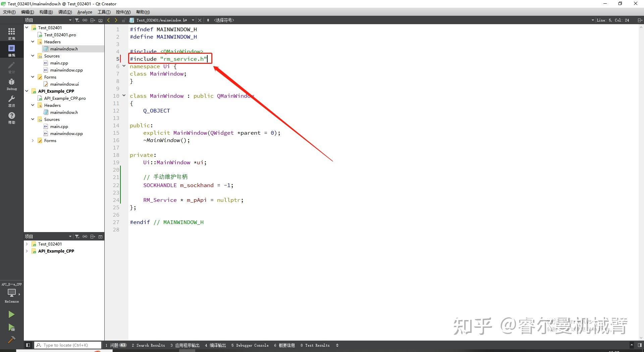
Task: Expand API_Example_CPP in the lower project panel
Action: pyautogui.click(x=27, y=251)
